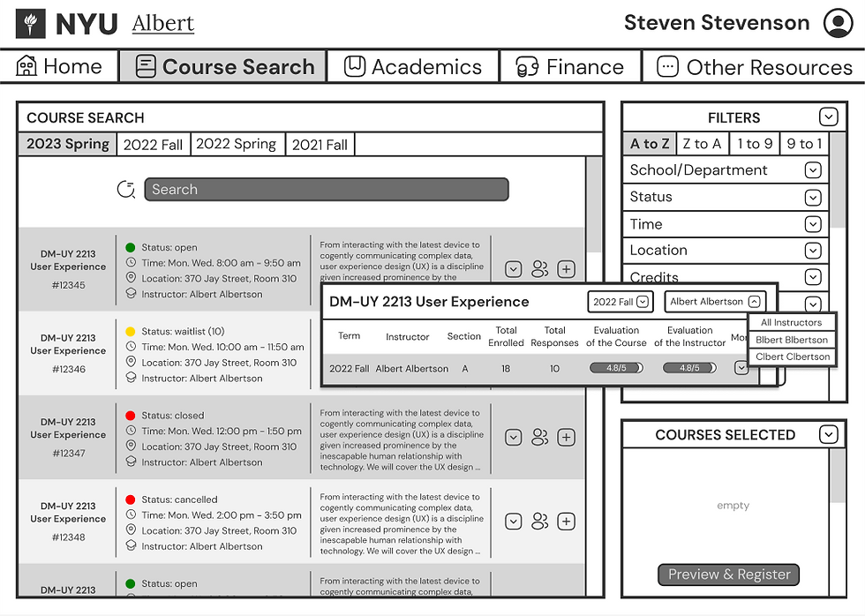Add course #12345 with plus icon

[566, 269]
